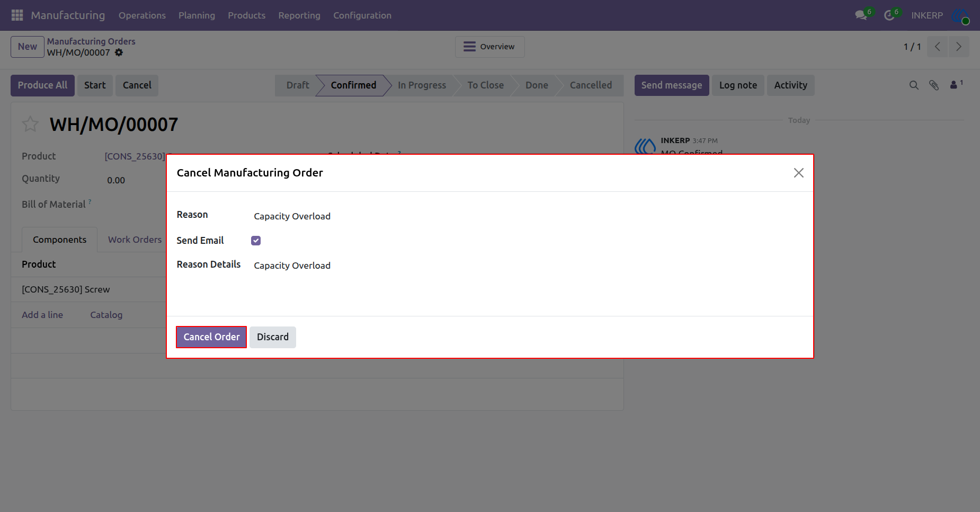Screen dimensions: 980x512
Task: Go to next record arrow
Action: tap(959, 47)
